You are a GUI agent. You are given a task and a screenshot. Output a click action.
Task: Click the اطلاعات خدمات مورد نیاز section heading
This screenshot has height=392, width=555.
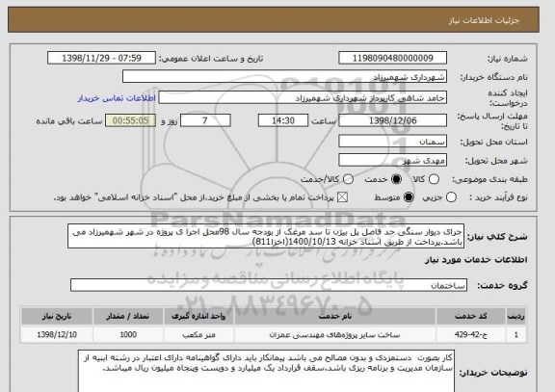point(476,260)
